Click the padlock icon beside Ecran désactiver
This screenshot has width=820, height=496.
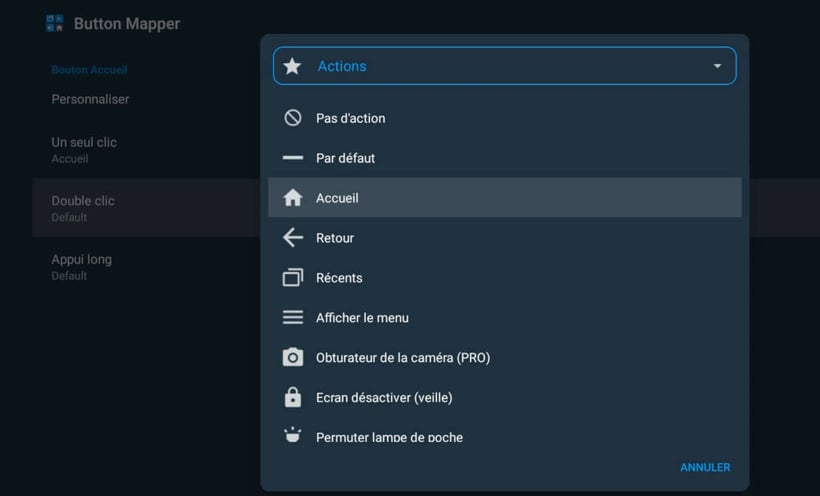pos(293,397)
